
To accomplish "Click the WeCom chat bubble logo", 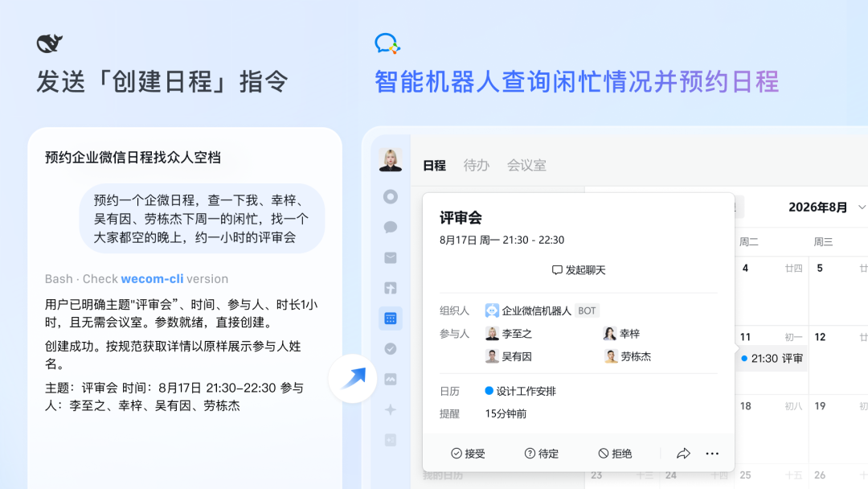I will 387,43.
